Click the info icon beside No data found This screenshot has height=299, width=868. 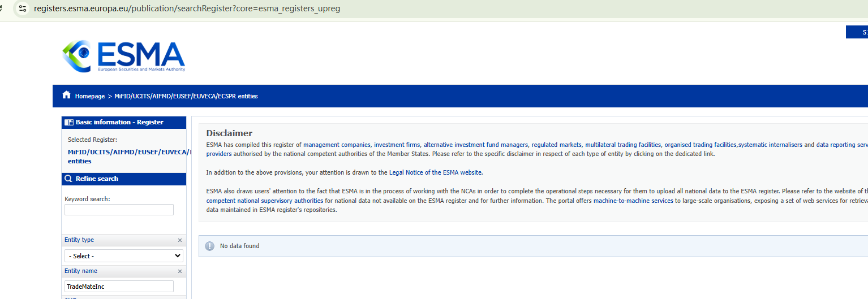(x=209, y=246)
